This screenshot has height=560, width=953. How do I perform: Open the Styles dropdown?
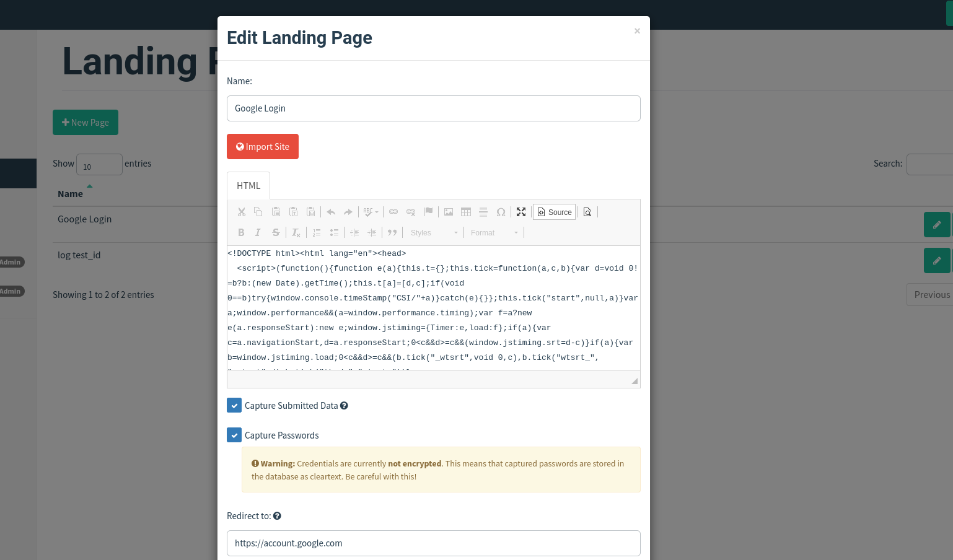tap(433, 232)
